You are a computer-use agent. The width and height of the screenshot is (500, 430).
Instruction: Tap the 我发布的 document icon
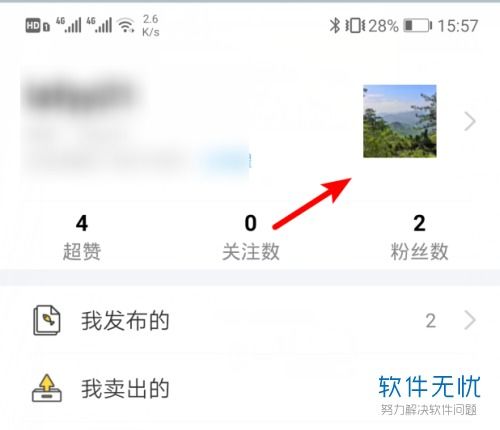pos(47,320)
